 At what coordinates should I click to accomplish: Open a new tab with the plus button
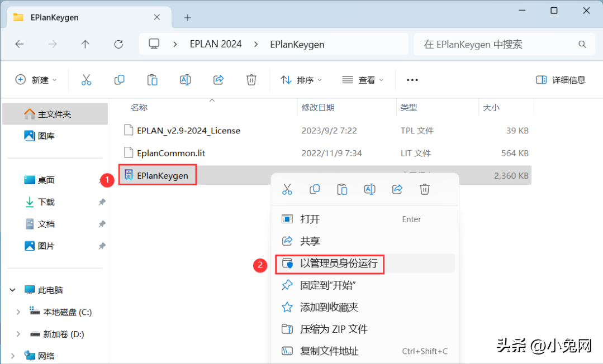pos(188,17)
